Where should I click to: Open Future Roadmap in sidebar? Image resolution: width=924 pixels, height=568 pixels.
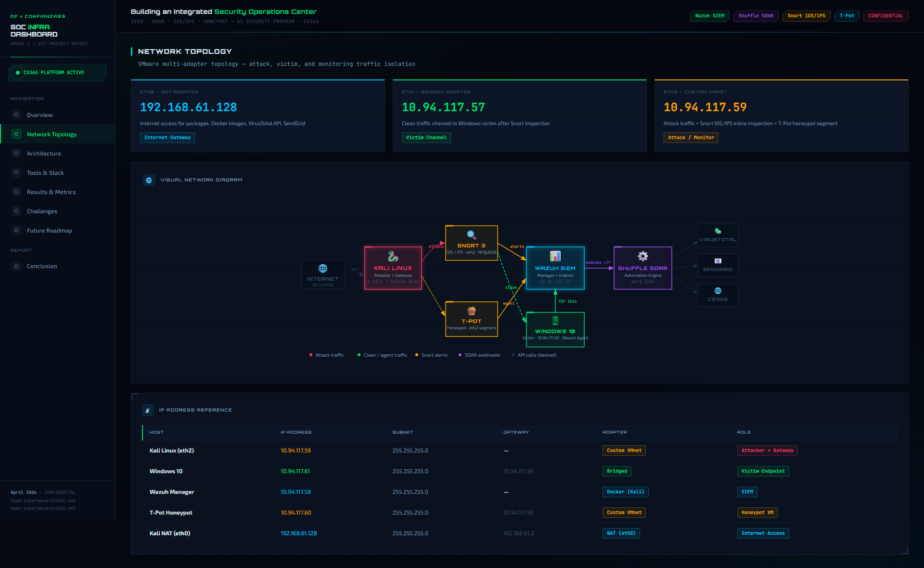tap(58, 231)
